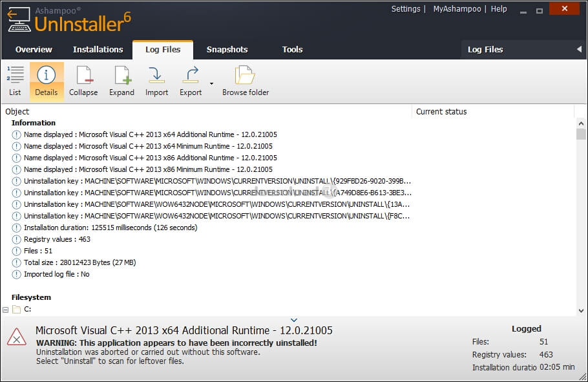
Task: Collapse all log entries
Action: (x=83, y=81)
